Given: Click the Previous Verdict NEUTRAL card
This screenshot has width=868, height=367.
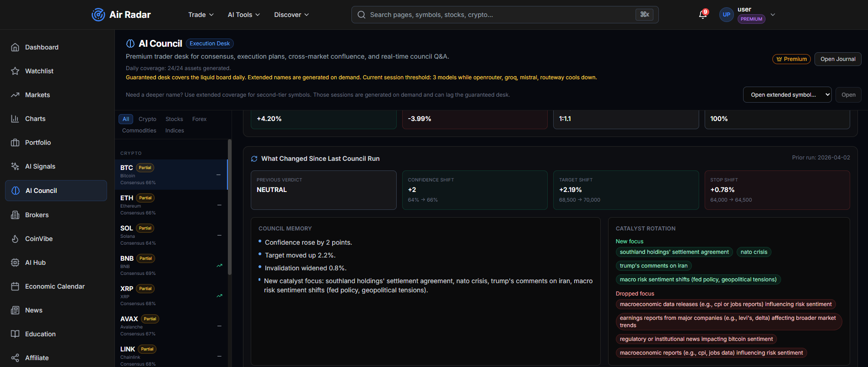Looking at the screenshot, I should [323, 190].
